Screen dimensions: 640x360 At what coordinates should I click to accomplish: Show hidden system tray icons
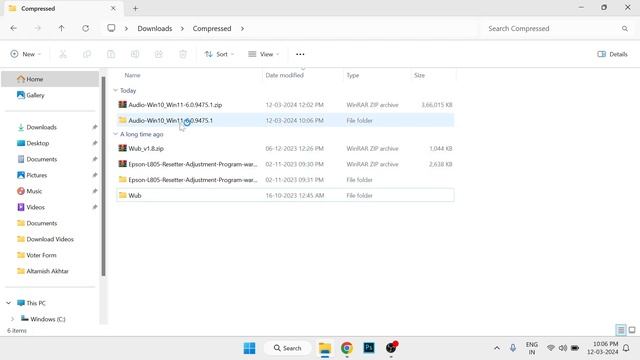pos(497,348)
